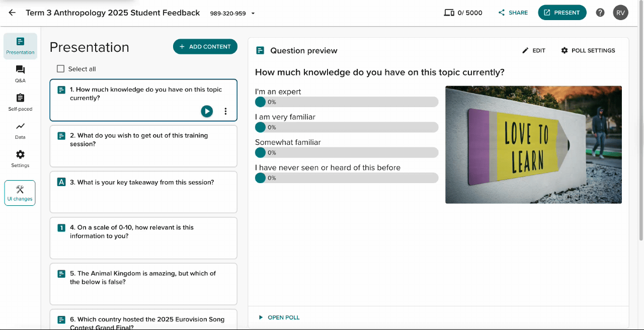Click the 'I'm an expert' result bar
644x330 pixels.
coord(347,102)
